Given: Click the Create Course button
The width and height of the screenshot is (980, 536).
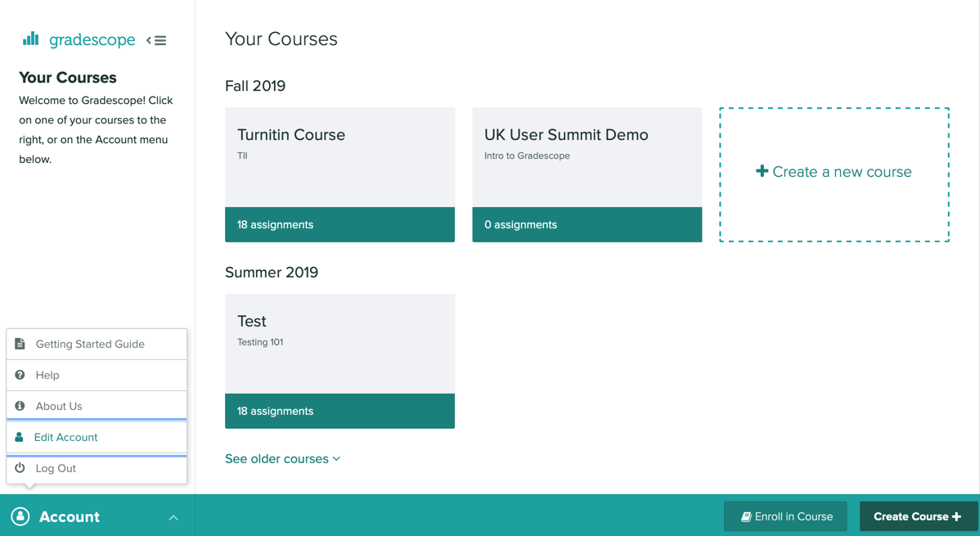Looking at the screenshot, I should click(918, 516).
